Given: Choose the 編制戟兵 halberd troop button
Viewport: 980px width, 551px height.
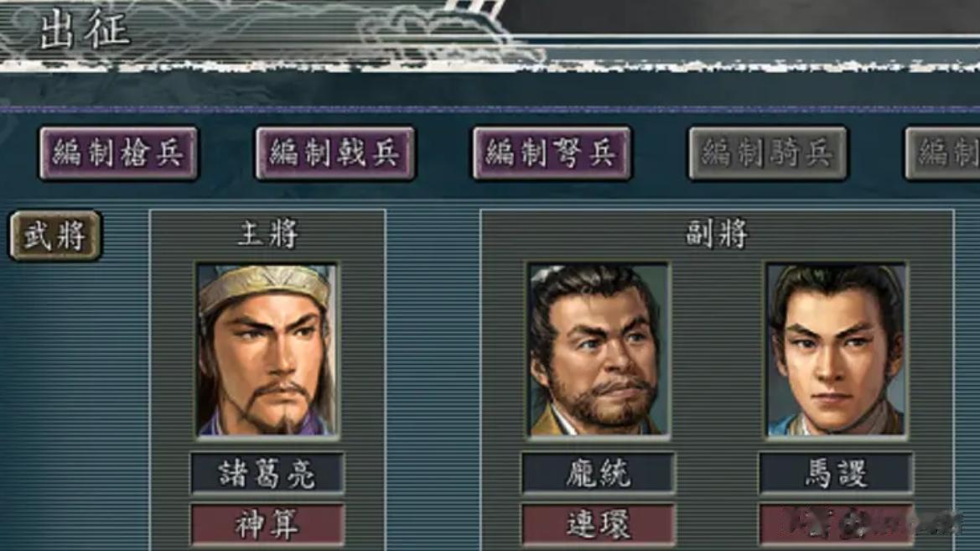Looking at the screenshot, I should click(x=335, y=153).
